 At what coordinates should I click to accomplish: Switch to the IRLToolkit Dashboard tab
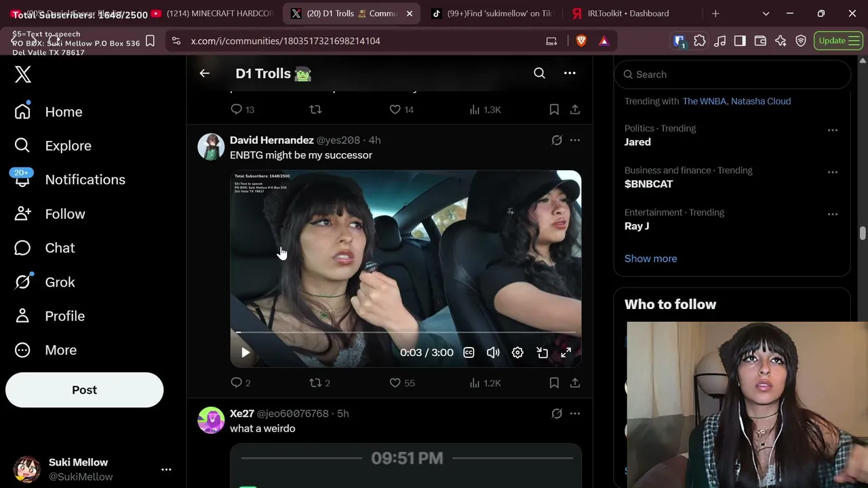click(628, 14)
